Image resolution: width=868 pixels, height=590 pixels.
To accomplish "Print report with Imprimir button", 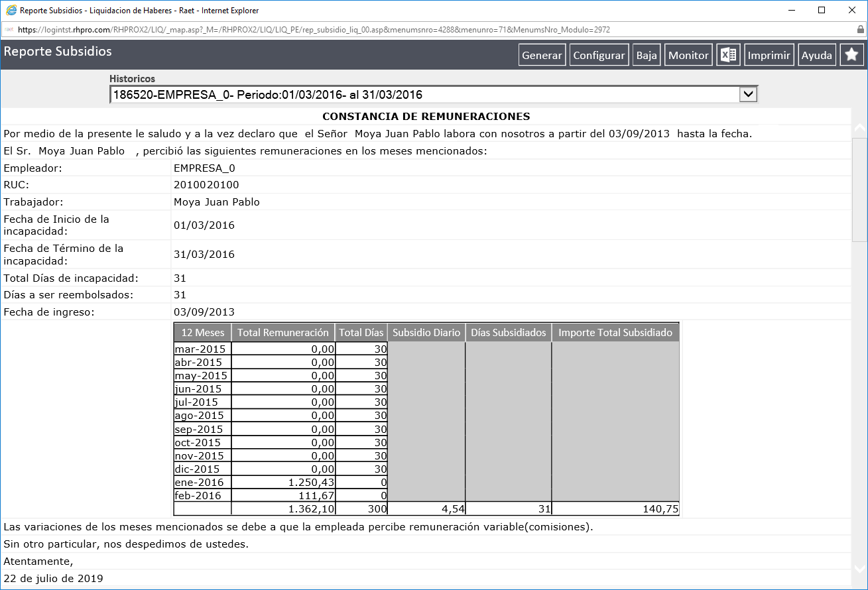I will coord(769,55).
